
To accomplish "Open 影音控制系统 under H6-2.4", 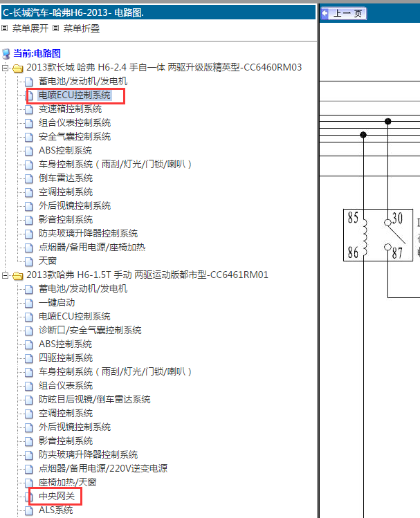I will tap(66, 220).
